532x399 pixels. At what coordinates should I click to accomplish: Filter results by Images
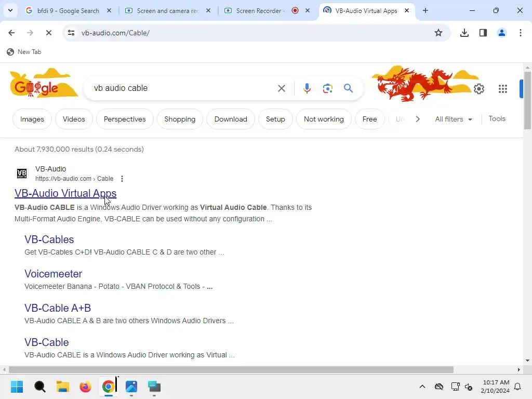[x=32, y=119]
